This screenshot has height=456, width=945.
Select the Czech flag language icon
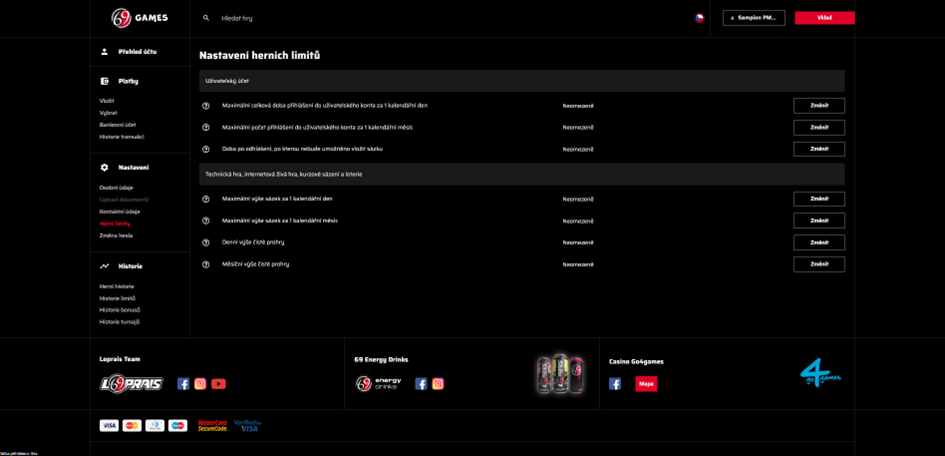pos(699,18)
